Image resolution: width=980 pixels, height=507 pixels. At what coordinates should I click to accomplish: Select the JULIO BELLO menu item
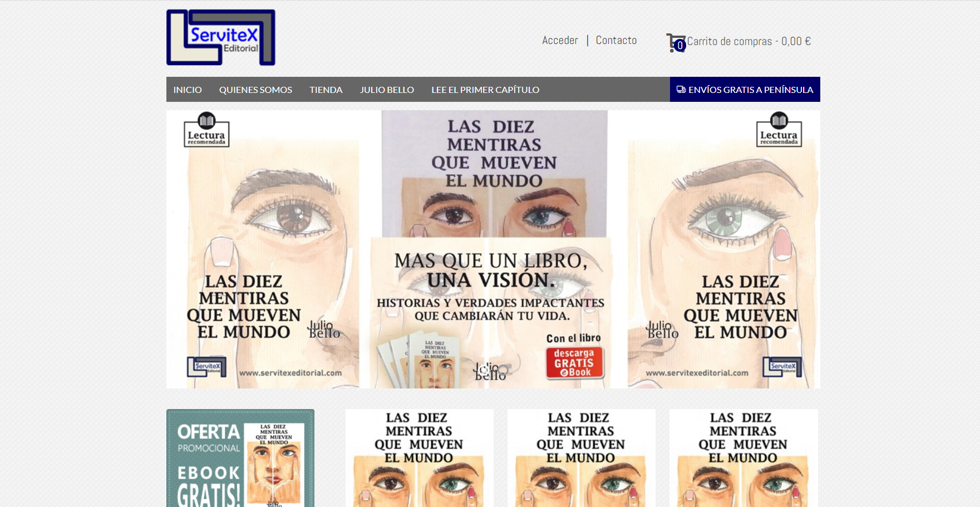387,90
